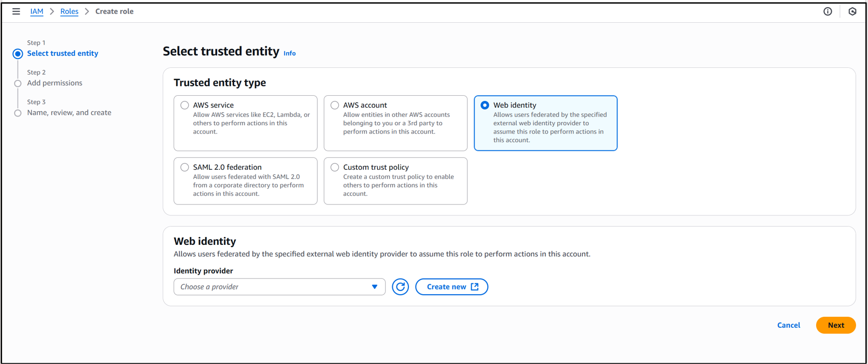
Task: Select the AWS service radio option
Action: point(184,105)
